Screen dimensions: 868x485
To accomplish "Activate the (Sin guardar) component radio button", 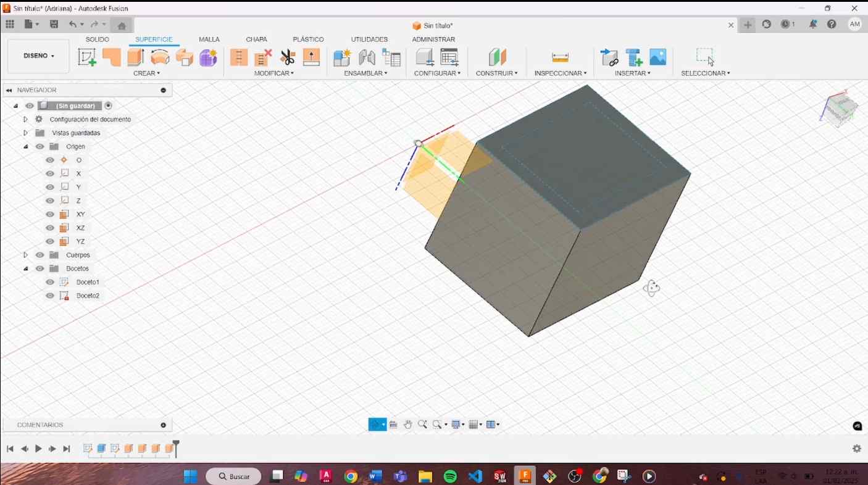I will (x=109, y=106).
